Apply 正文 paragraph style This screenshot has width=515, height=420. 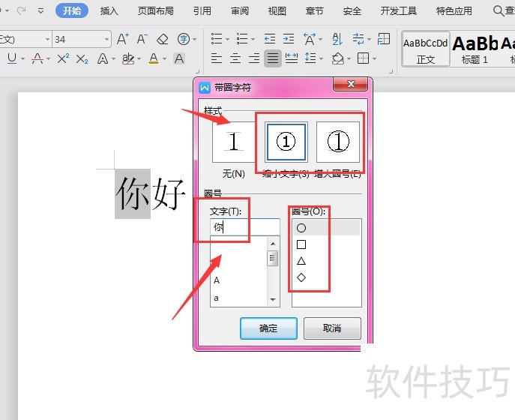(x=425, y=49)
